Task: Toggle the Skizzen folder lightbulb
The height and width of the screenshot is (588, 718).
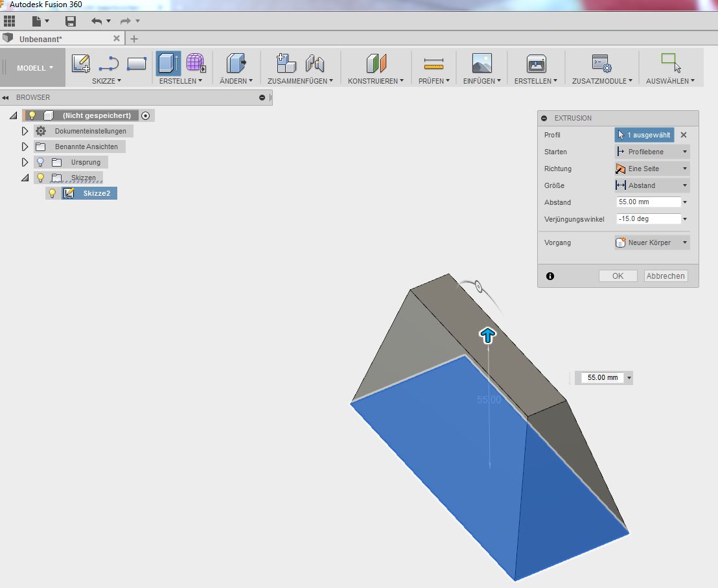Action: tap(40, 177)
